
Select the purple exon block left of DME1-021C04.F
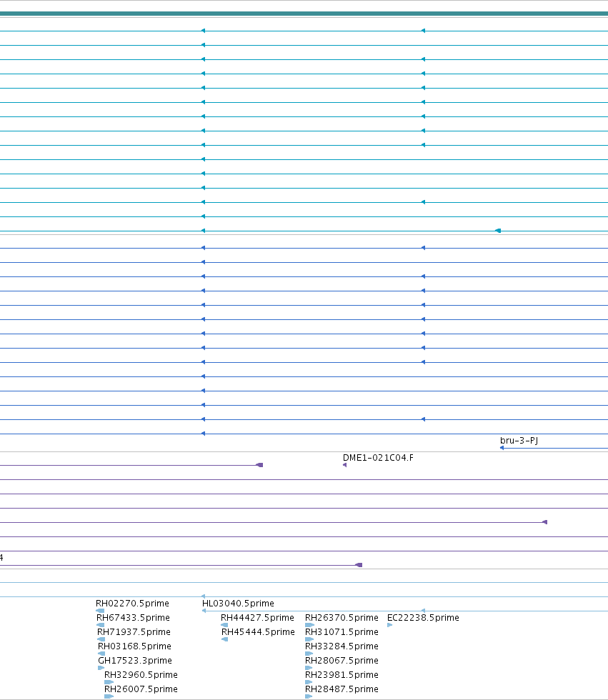point(259,465)
